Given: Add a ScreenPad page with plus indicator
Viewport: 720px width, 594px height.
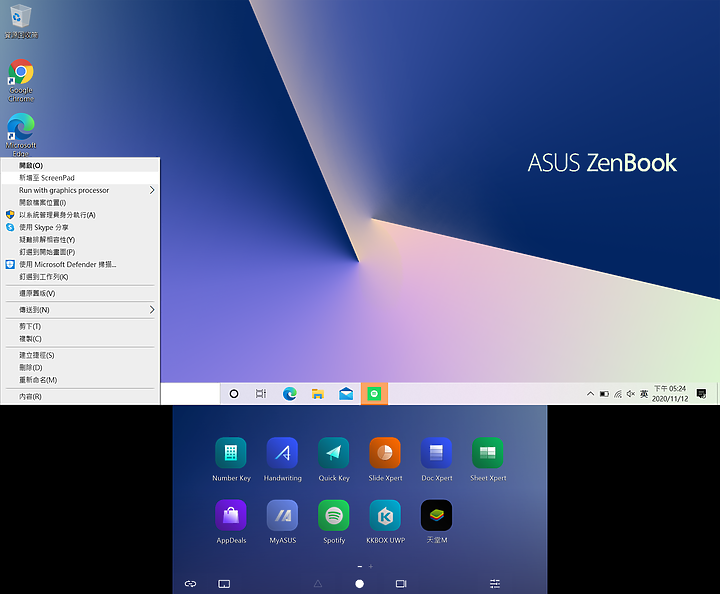Looking at the screenshot, I should click(371, 566).
